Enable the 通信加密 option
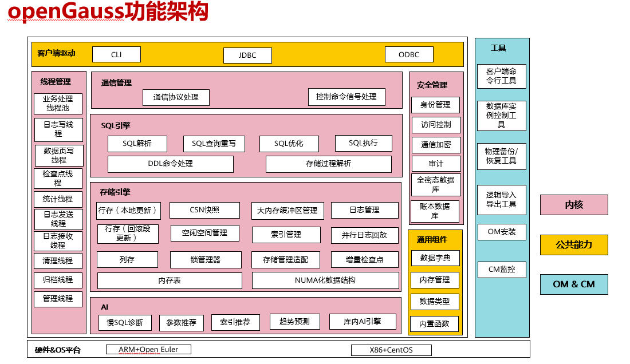This screenshot has width=630, height=364. coord(435,145)
